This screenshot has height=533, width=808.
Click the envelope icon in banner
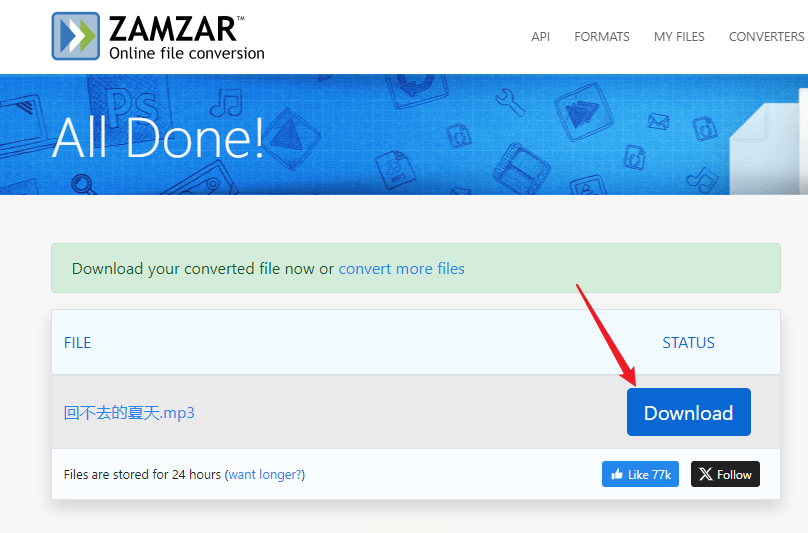tap(657, 122)
